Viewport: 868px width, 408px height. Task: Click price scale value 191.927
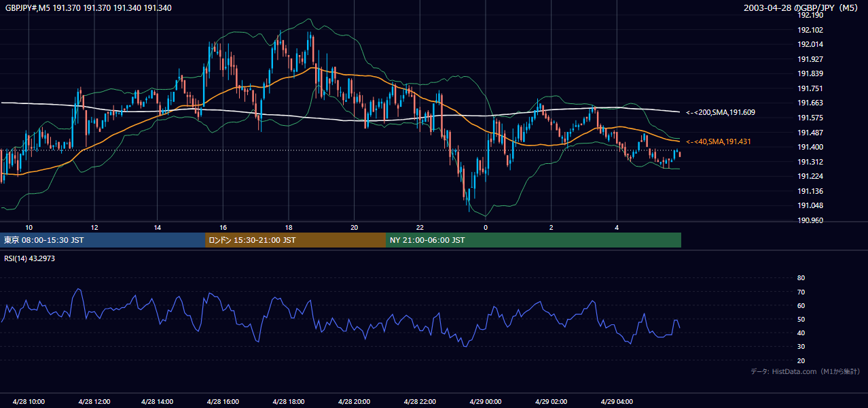point(810,59)
